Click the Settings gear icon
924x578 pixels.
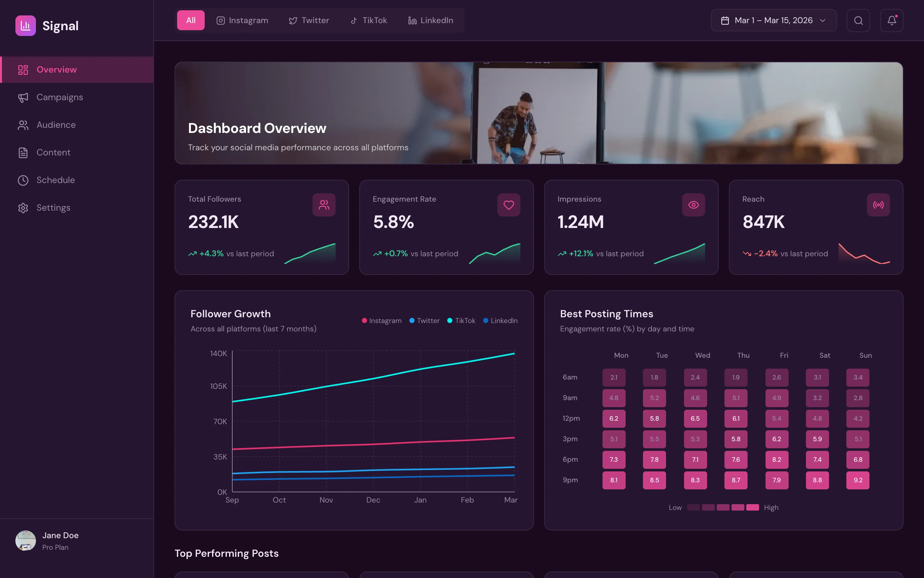click(23, 207)
